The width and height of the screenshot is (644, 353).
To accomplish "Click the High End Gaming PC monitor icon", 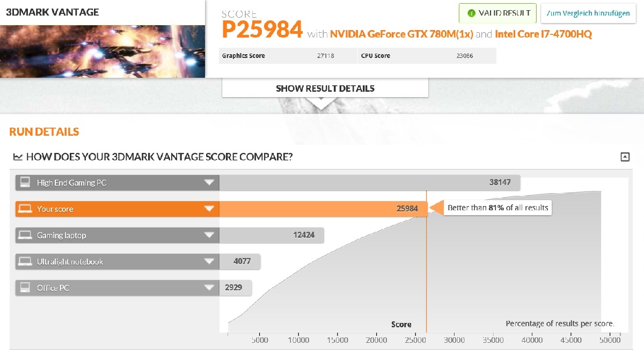I will point(25,182).
